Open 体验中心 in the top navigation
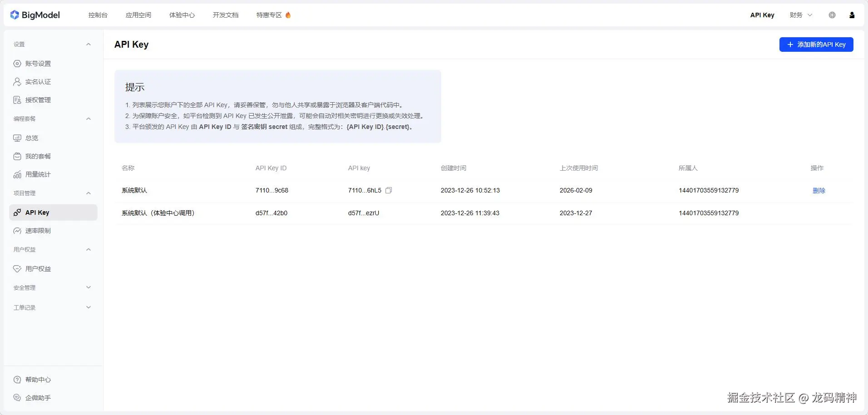868x415 pixels. (x=182, y=15)
